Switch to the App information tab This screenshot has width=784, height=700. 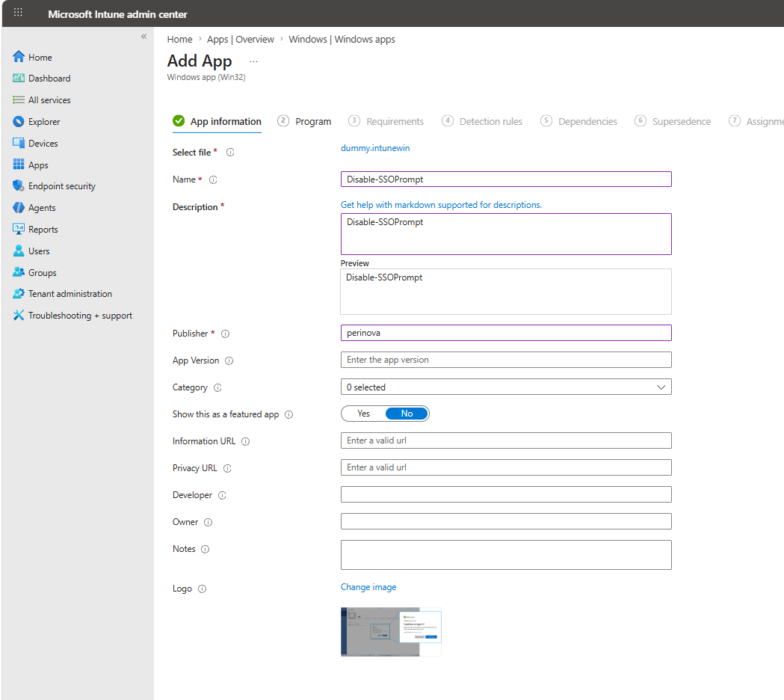tap(217, 122)
